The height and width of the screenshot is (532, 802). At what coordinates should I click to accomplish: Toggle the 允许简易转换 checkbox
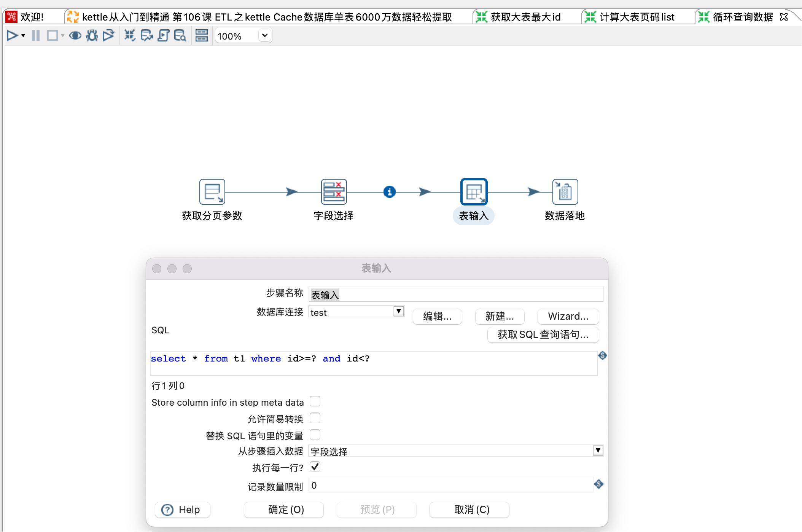pos(315,418)
